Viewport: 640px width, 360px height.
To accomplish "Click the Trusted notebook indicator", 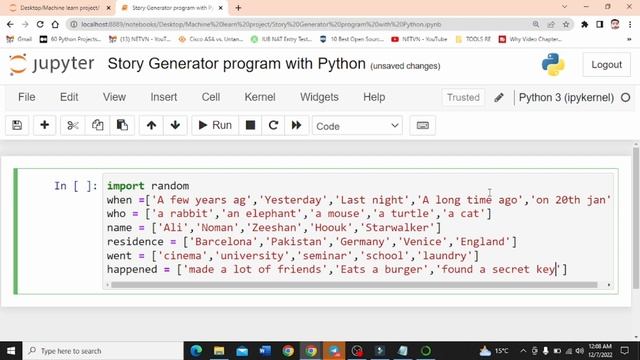I will click(463, 98).
